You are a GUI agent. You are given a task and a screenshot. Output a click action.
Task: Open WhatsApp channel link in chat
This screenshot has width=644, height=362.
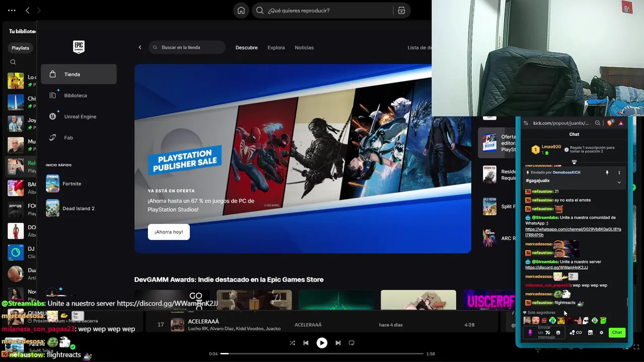tap(573, 232)
